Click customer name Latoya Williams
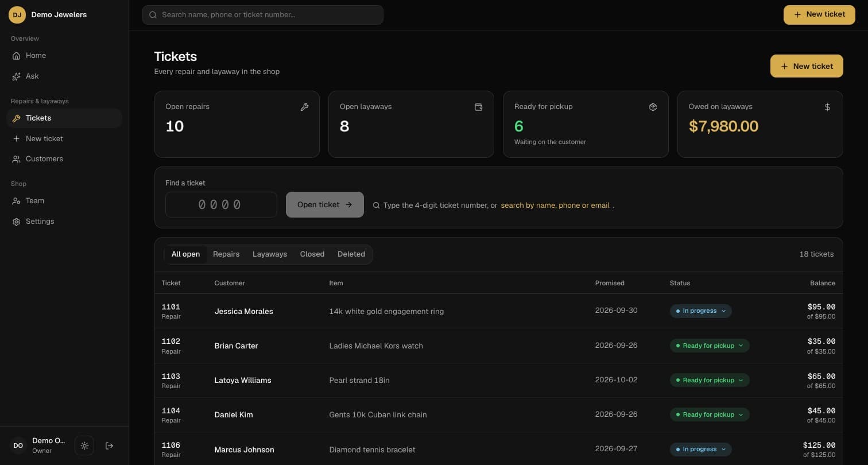Image resolution: width=868 pixels, height=465 pixels. point(243,381)
